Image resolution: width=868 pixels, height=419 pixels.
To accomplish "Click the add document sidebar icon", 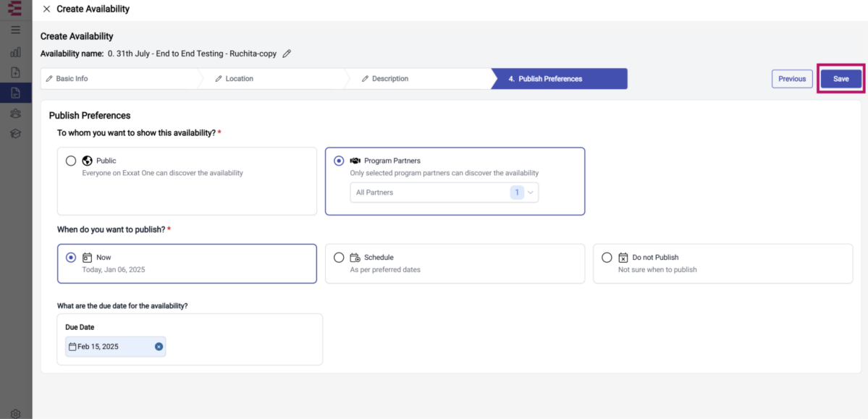I will pos(15,72).
